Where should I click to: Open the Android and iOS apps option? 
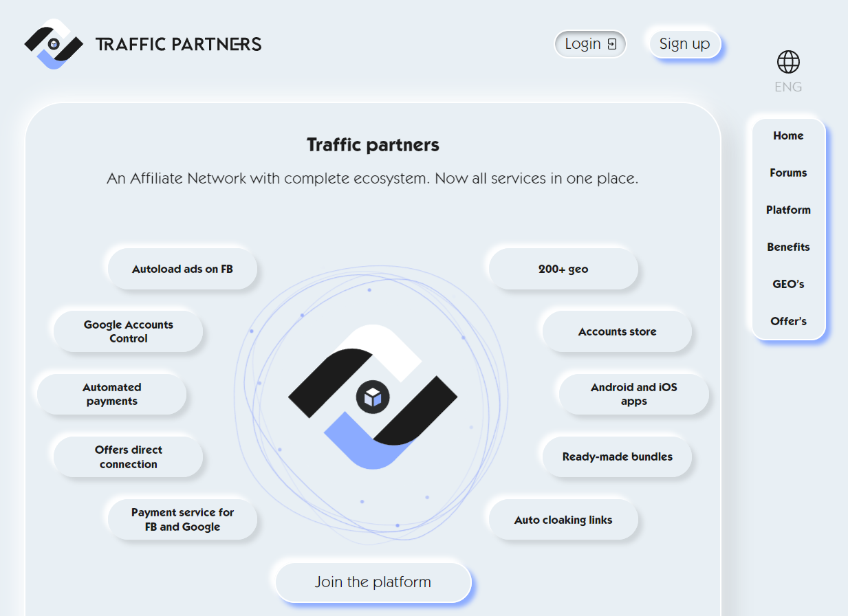coord(632,393)
